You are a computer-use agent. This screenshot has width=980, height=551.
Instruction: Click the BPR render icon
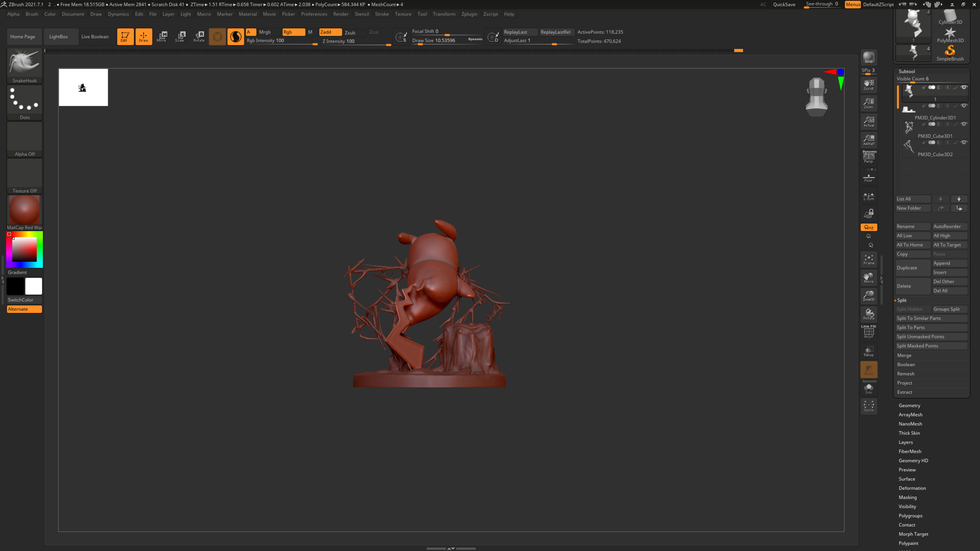pyautogui.click(x=868, y=57)
